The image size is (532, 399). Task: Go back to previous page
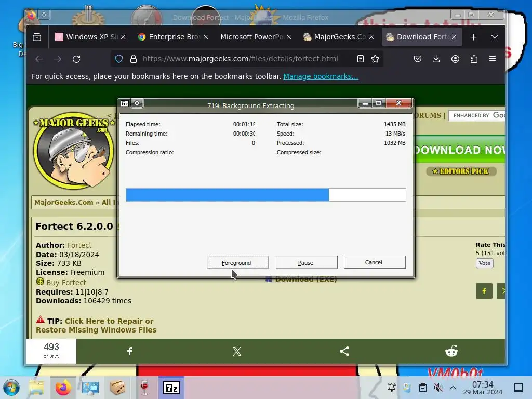pyautogui.click(x=39, y=59)
